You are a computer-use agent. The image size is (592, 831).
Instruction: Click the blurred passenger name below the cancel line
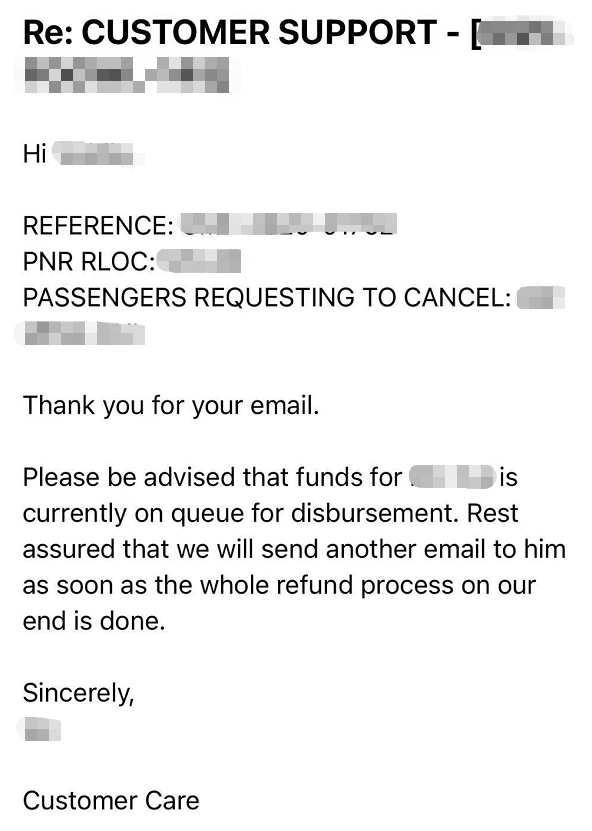(x=79, y=333)
